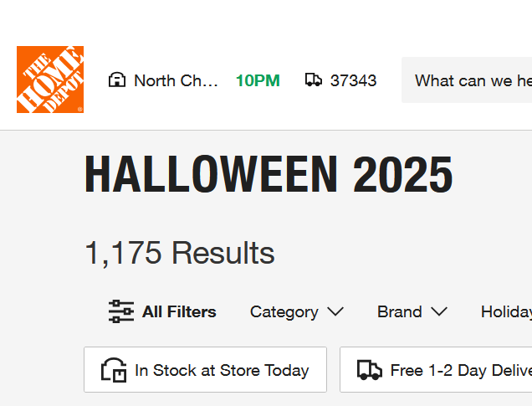Change delivery ZIP code 37343
The image size is (532, 406).
353,80
